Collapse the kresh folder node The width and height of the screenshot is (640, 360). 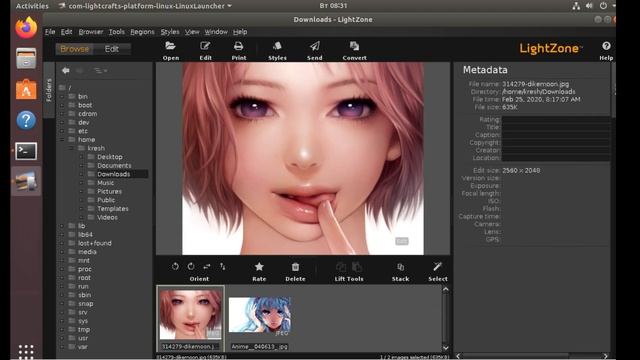pyautogui.click(x=72, y=148)
